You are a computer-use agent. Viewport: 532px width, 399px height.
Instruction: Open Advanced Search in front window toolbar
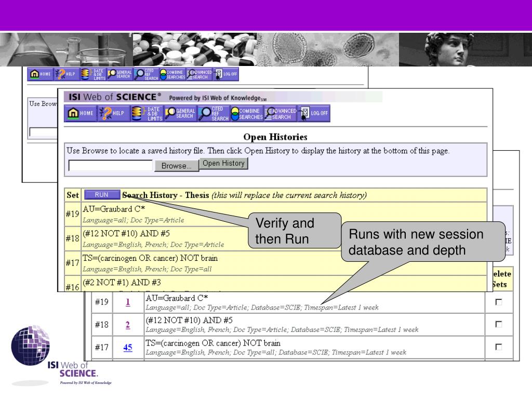pyautogui.click(x=280, y=113)
